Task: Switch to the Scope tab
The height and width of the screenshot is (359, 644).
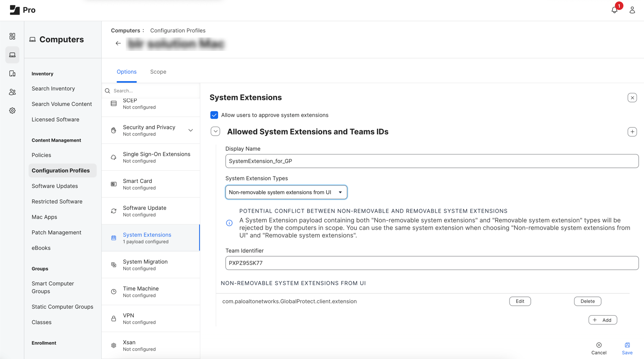Action: (158, 72)
